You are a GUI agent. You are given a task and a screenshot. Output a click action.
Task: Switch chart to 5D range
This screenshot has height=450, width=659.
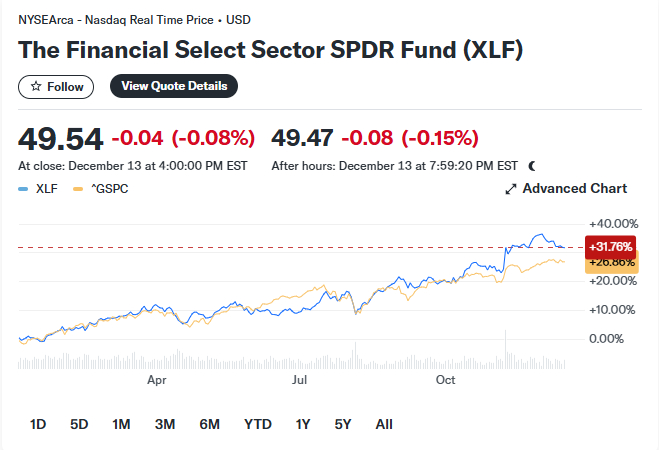pyautogui.click(x=79, y=424)
